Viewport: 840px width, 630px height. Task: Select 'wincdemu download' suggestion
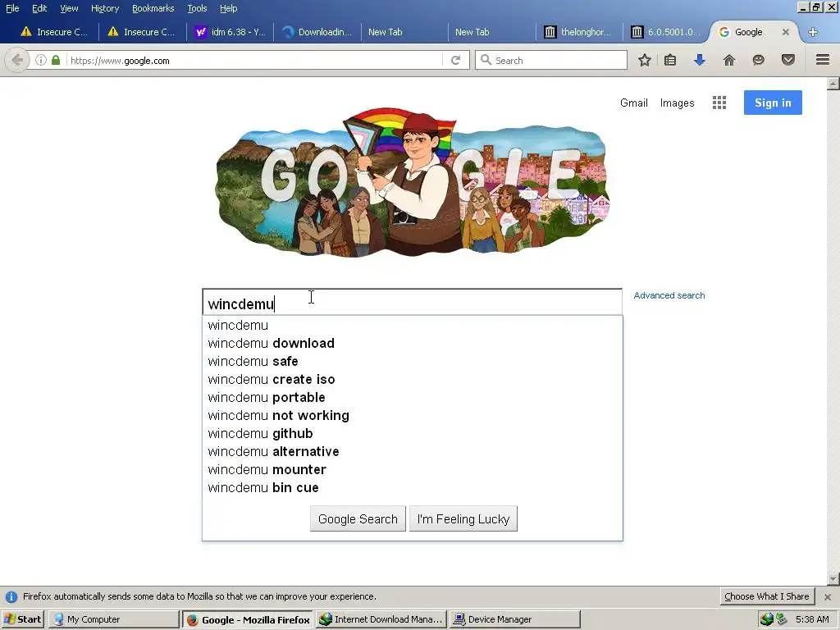413,344
